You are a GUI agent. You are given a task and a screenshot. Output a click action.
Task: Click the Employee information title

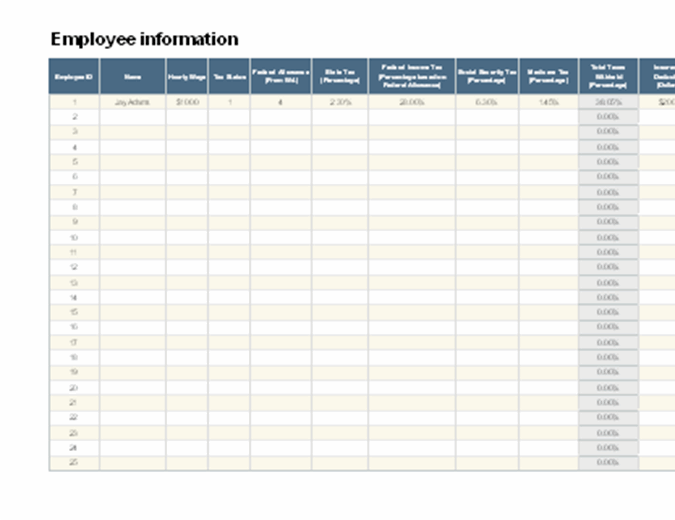(144, 40)
